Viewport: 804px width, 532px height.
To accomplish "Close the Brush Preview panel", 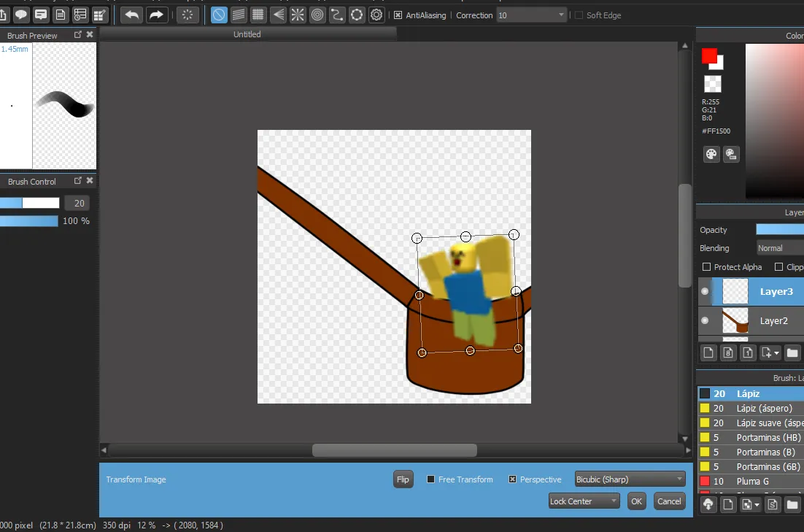I will [90, 34].
